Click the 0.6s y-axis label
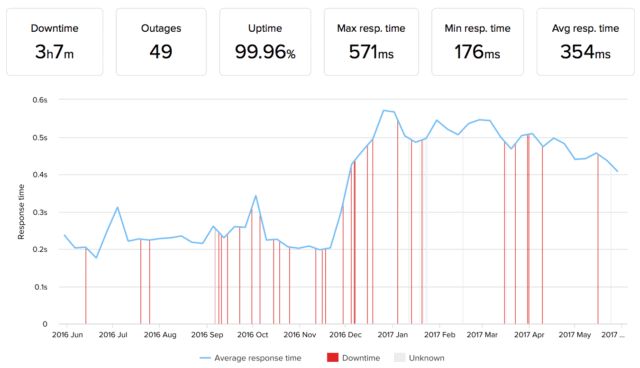This screenshot has width=640, height=368. (x=40, y=100)
